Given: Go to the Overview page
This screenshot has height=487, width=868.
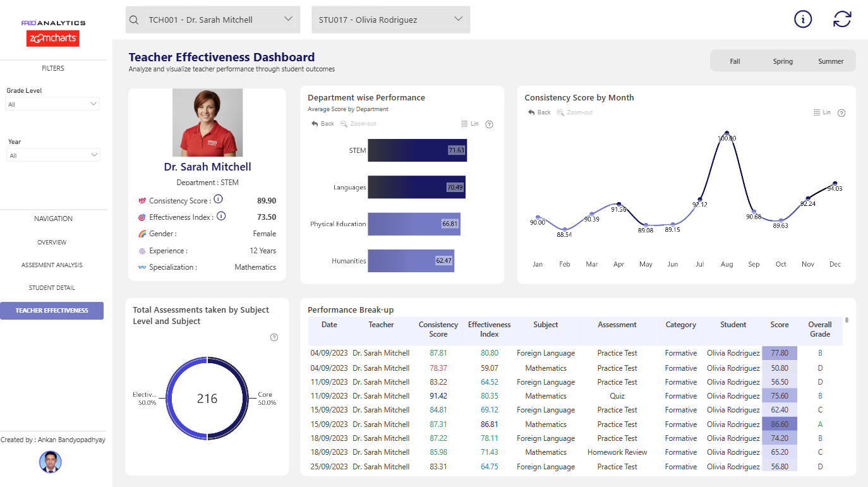Looking at the screenshot, I should click(52, 243).
